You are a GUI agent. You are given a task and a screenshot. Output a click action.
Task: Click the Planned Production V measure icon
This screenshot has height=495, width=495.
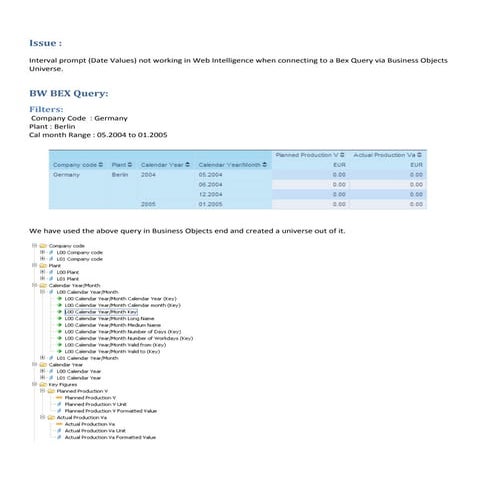[x=59, y=398]
